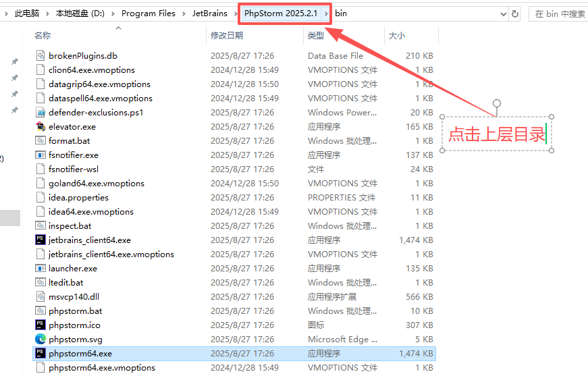
Task: Sort files by 名称 column header
Action: [43, 35]
